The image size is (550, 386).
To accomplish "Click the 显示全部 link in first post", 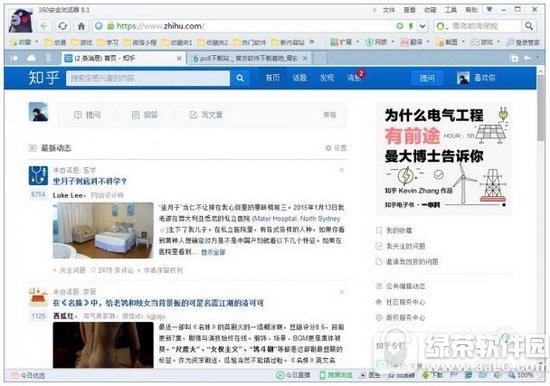I will coord(213,252).
